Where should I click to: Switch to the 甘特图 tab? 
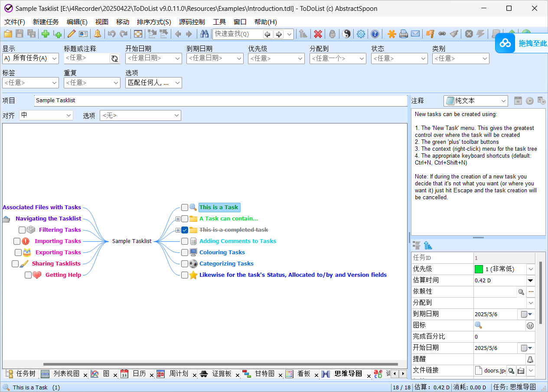264,374
